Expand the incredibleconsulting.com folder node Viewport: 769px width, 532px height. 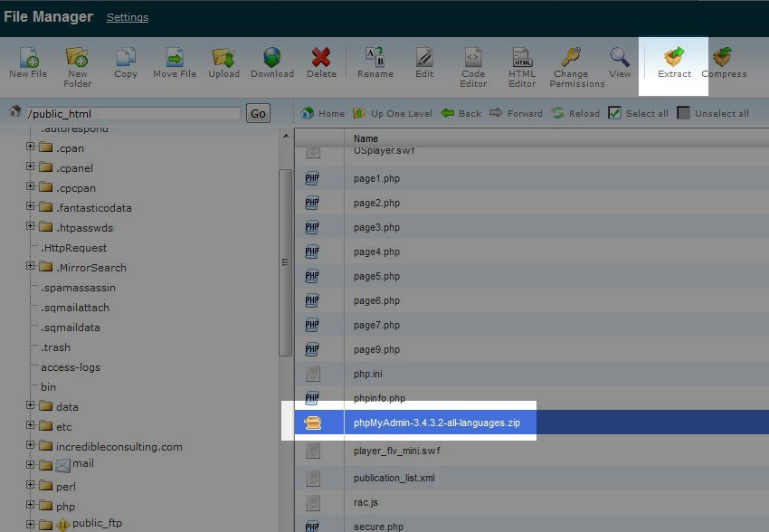[31, 446]
